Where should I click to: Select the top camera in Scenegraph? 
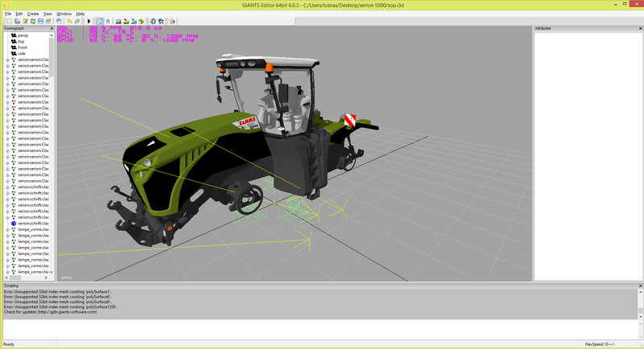[x=21, y=42]
